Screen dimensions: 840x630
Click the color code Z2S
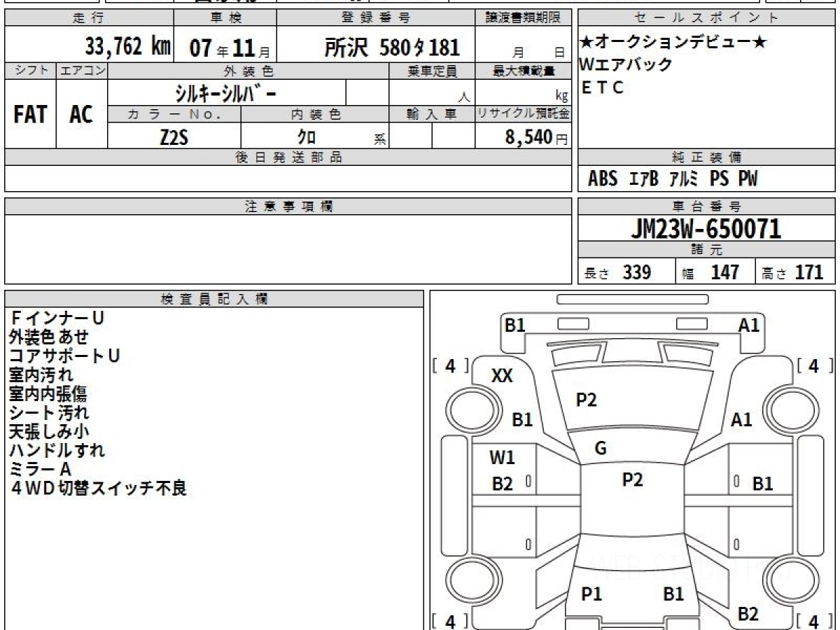174,136
